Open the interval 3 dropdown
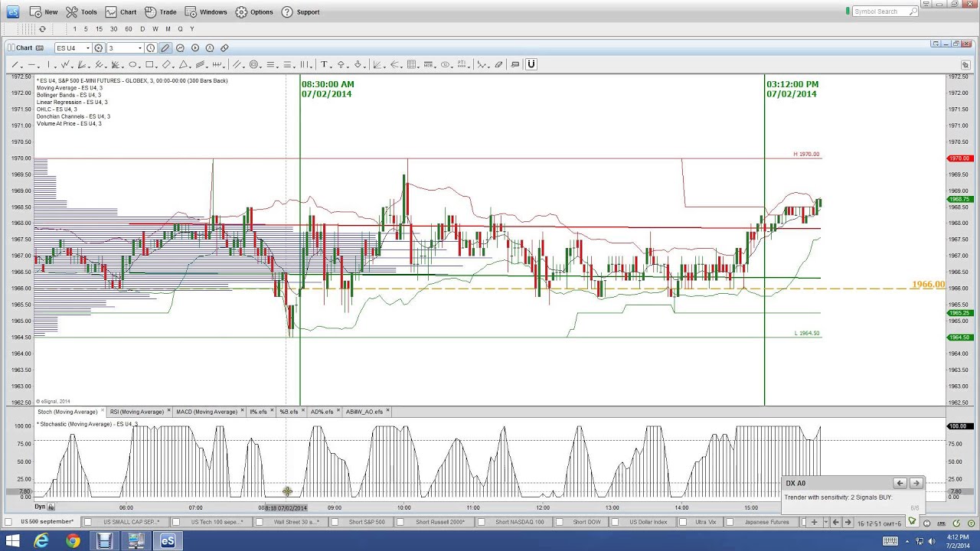 [x=139, y=48]
